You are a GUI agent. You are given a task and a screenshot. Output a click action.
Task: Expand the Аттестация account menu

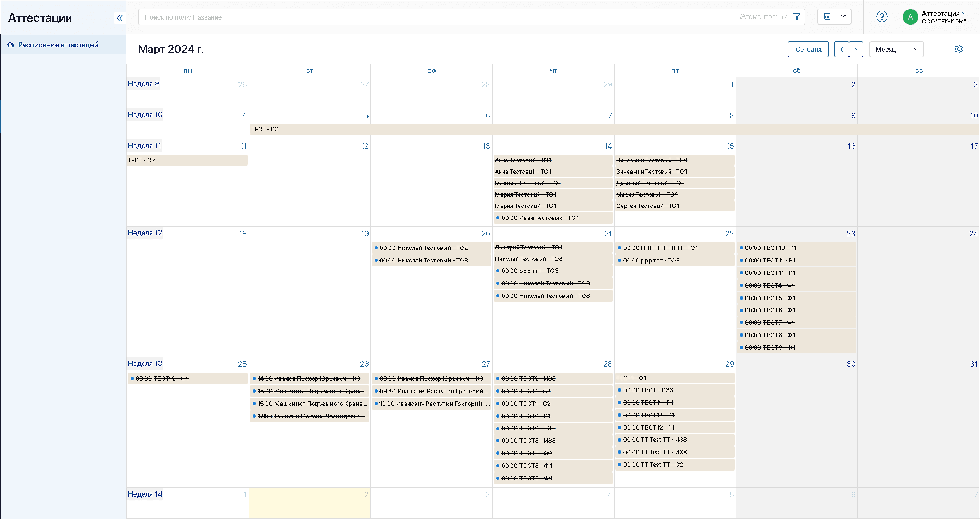pyautogui.click(x=944, y=14)
